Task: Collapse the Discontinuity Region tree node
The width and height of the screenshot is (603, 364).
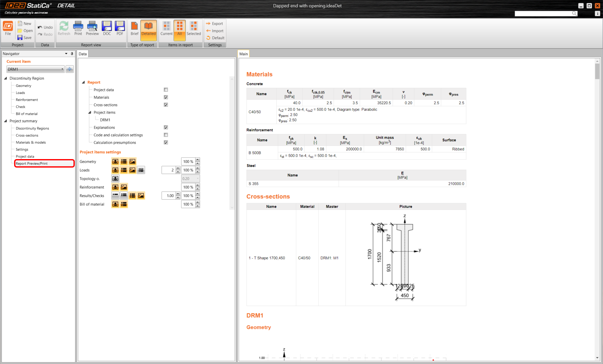Action: pyautogui.click(x=5, y=78)
